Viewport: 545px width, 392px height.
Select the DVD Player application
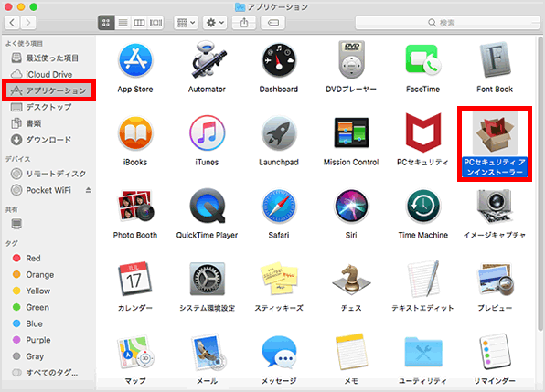tap(351, 59)
